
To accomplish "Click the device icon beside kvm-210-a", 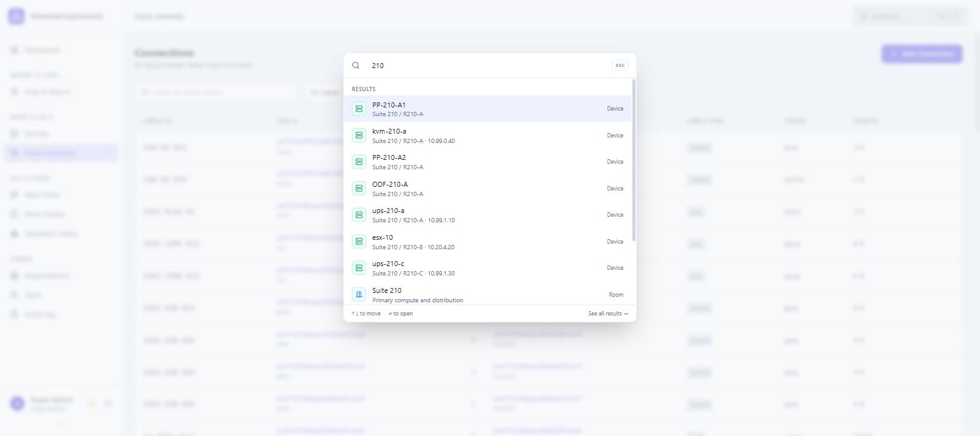I will pos(359,136).
